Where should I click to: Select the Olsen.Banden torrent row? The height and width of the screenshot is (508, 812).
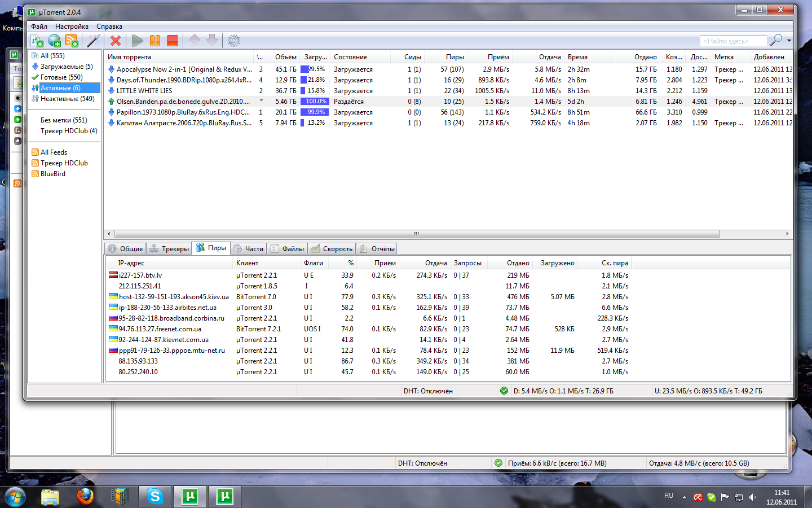pos(448,102)
